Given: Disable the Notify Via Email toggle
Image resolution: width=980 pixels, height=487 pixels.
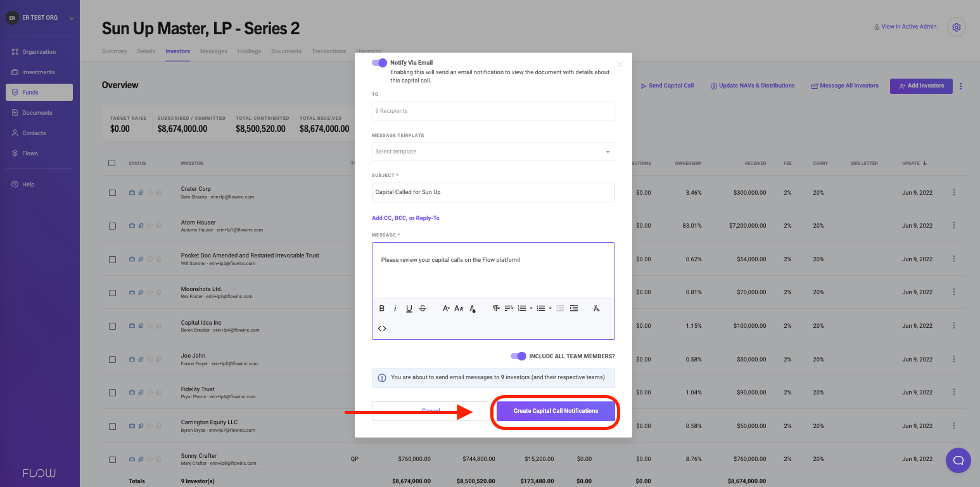Looking at the screenshot, I should 379,63.
